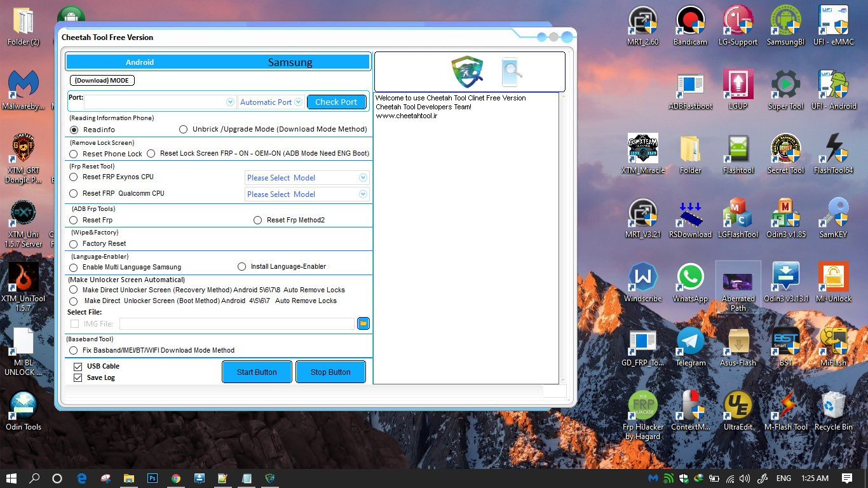
Task: Open the LGUP desktop icon
Action: point(738,90)
